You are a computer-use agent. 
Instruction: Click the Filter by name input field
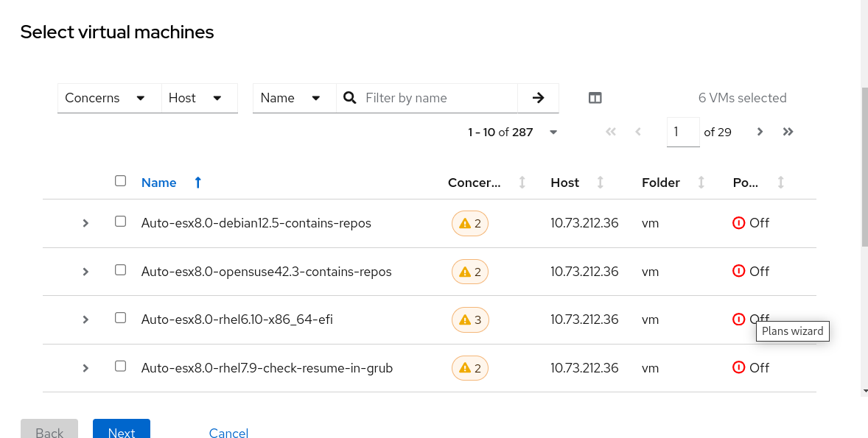point(438,98)
